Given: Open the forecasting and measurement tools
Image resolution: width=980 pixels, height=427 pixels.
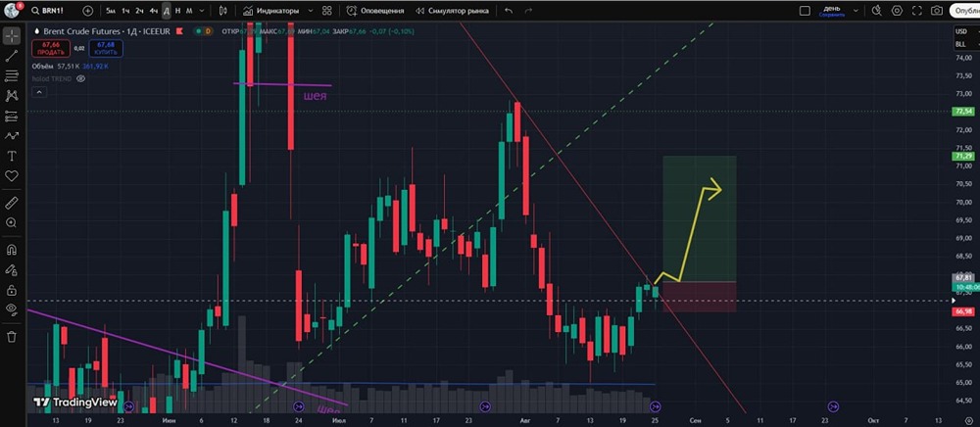Looking at the screenshot, I should pos(11,117).
